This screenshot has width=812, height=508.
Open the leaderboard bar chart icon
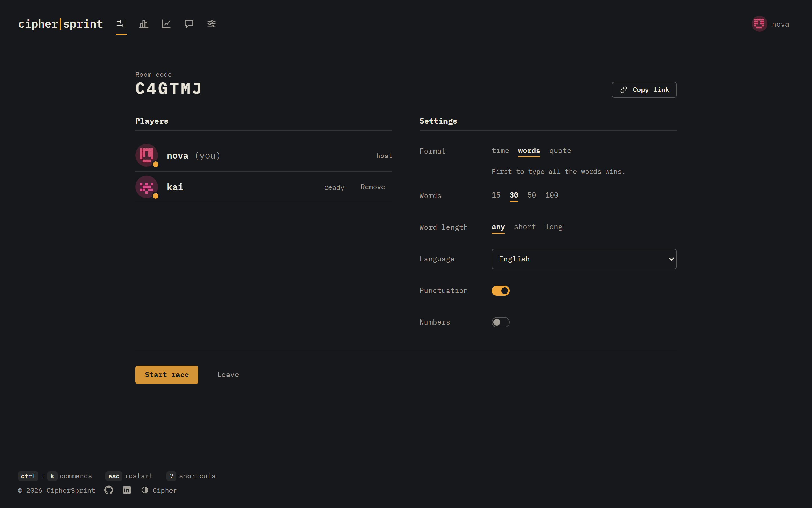pos(144,24)
